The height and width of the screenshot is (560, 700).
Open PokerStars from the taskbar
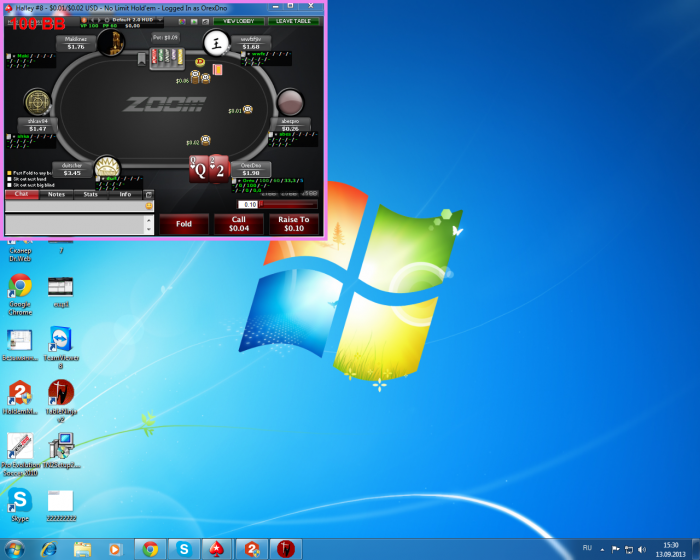[215, 549]
